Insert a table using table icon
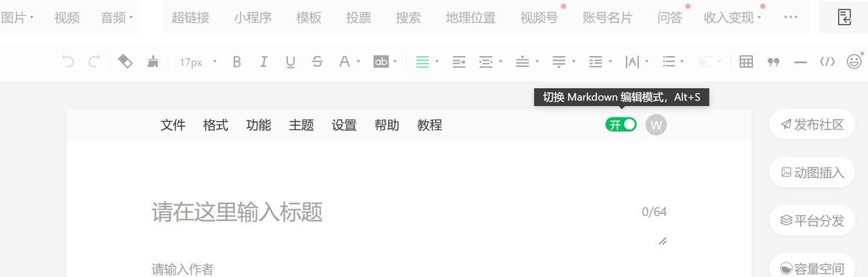The width and height of the screenshot is (868, 277). click(746, 62)
